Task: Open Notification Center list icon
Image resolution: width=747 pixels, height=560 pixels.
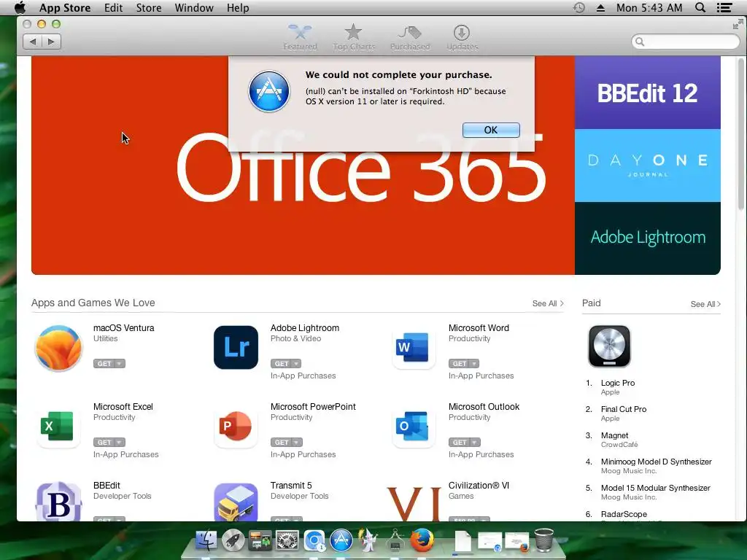Action: [724, 7]
